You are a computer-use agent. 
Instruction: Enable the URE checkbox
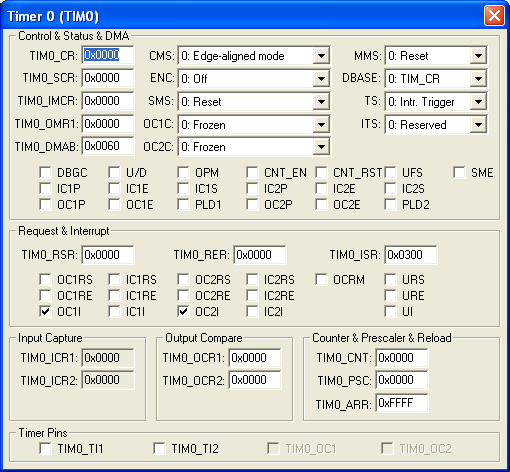pos(390,295)
